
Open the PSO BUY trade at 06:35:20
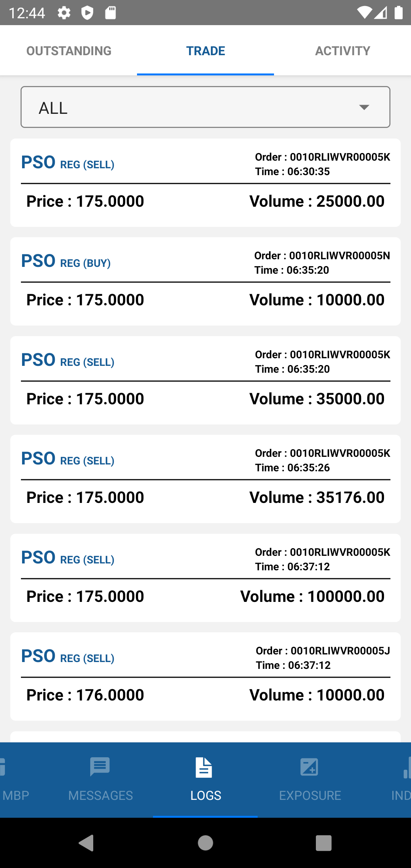tap(205, 281)
